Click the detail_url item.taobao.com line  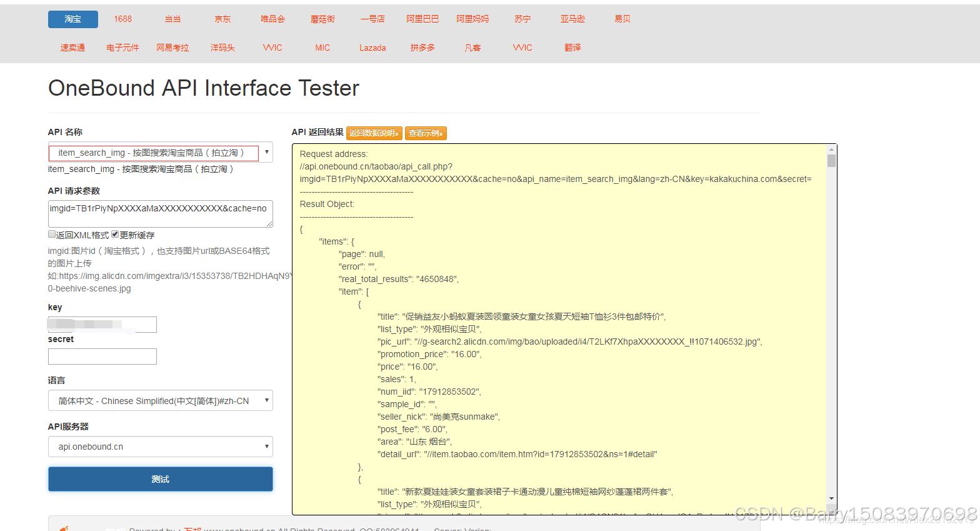pos(517,454)
